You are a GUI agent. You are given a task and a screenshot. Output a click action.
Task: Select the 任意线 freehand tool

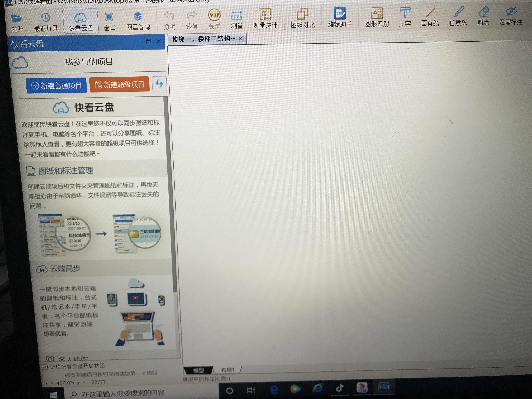[458, 16]
